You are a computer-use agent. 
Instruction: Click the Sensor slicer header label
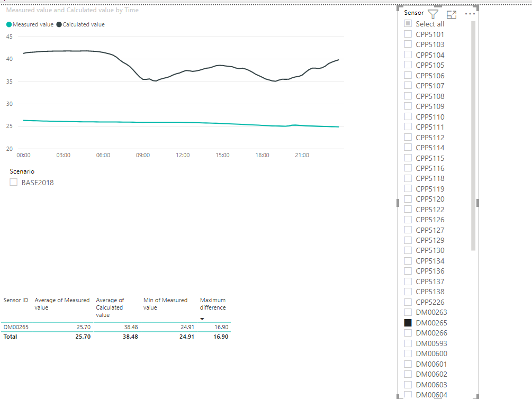[414, 13]
